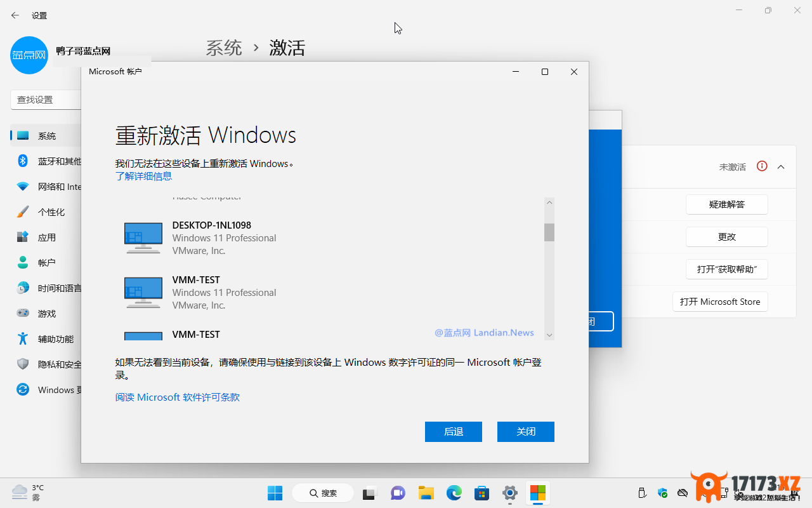
Task: Click scroll up arrow in device list
Action: tap(549, 203)
